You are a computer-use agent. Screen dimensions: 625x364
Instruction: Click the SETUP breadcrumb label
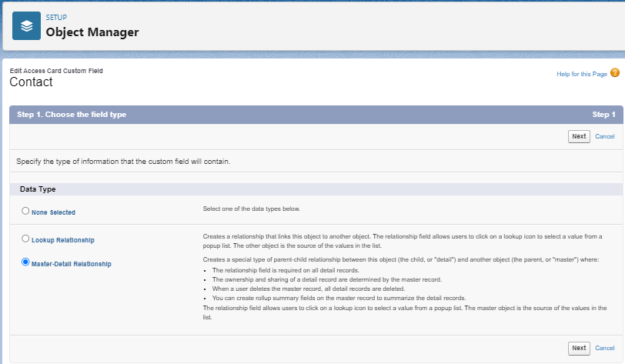coord(56,18)
